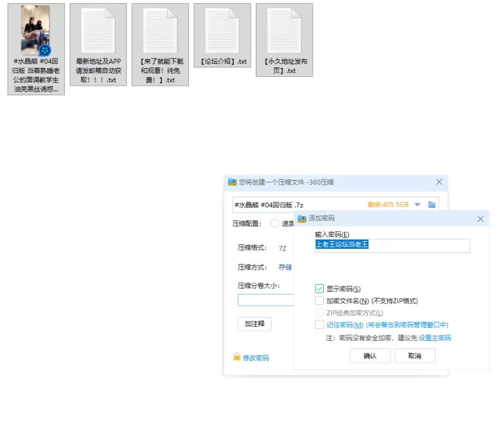Browse for folder using the folder icon
This screenshot has height=441, width=504.
click(x=432, y=204)
